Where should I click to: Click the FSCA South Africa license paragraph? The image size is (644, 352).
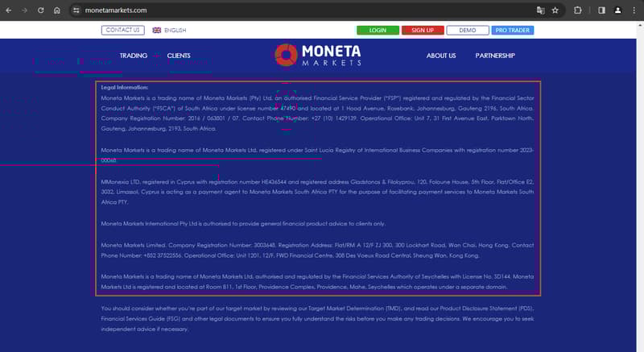(x=317, y=114)
